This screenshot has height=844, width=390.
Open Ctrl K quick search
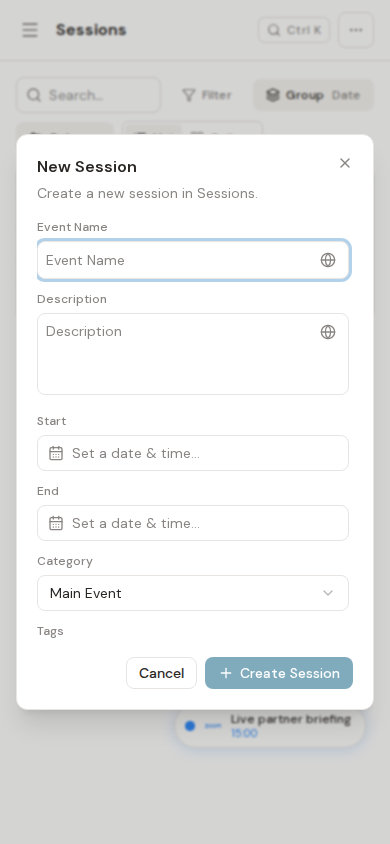tap(294, 30)
